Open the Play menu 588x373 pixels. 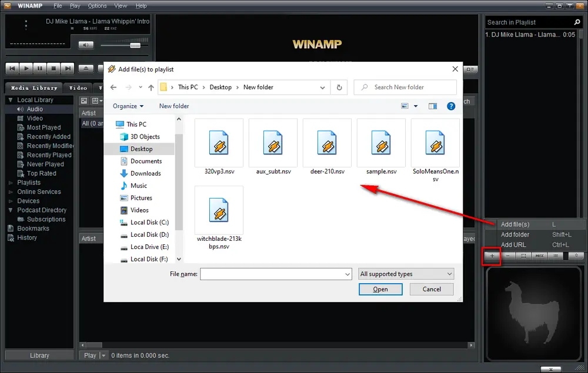pyautogui.click(x=75, y=6)
